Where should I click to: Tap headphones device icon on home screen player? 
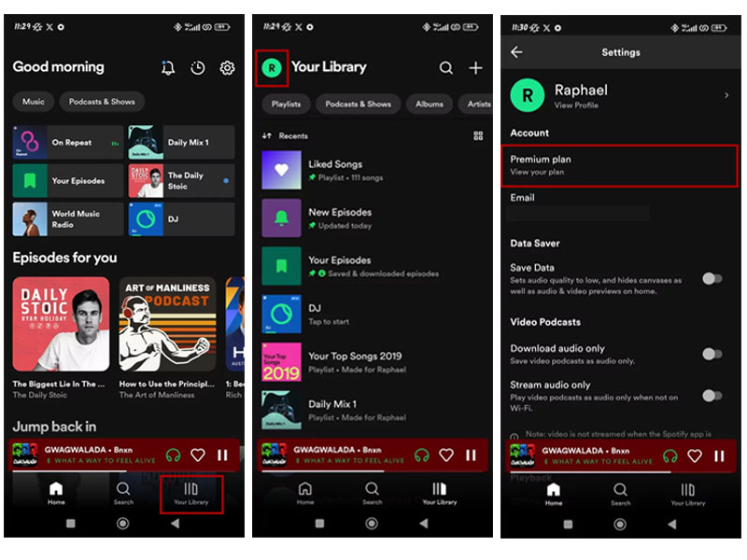point(173,455)
